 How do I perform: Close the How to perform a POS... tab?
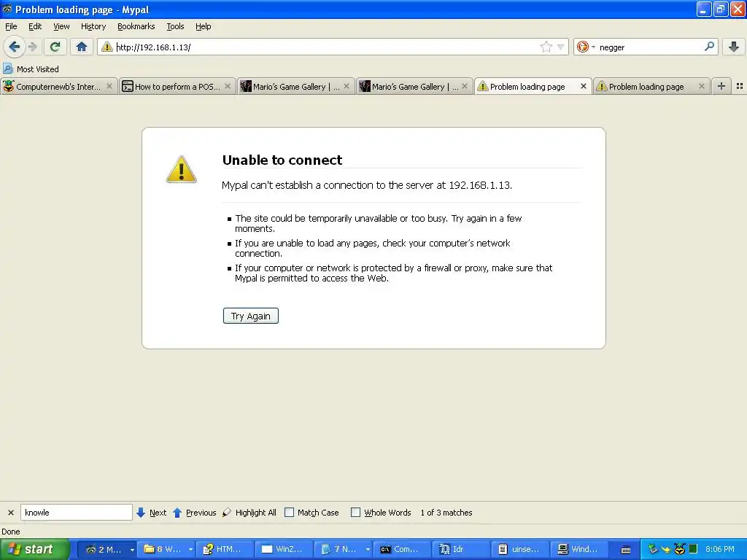tap(228, 86)
